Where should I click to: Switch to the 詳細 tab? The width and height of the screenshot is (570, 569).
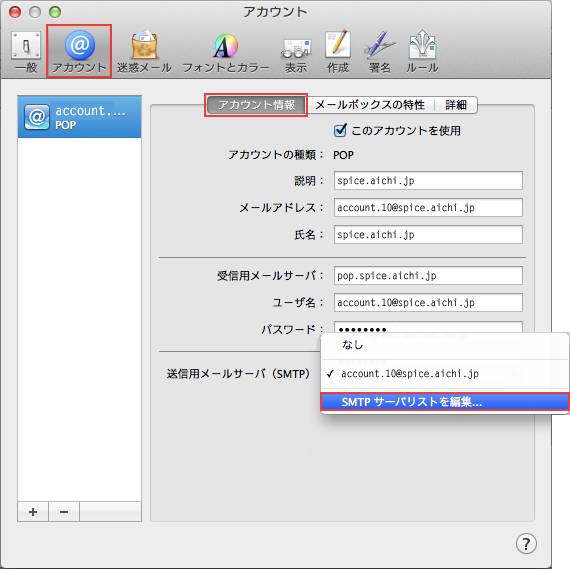pyautogui.click(x=456, y=105)
